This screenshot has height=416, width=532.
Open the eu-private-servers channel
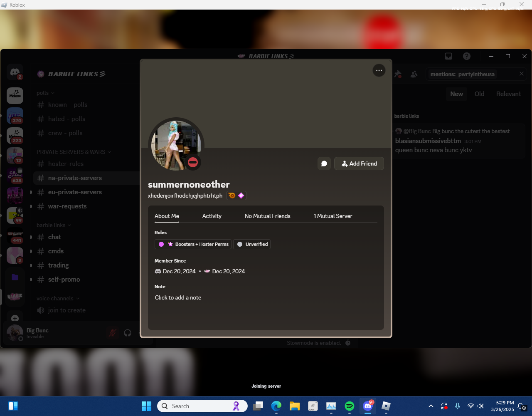[86, 192]
